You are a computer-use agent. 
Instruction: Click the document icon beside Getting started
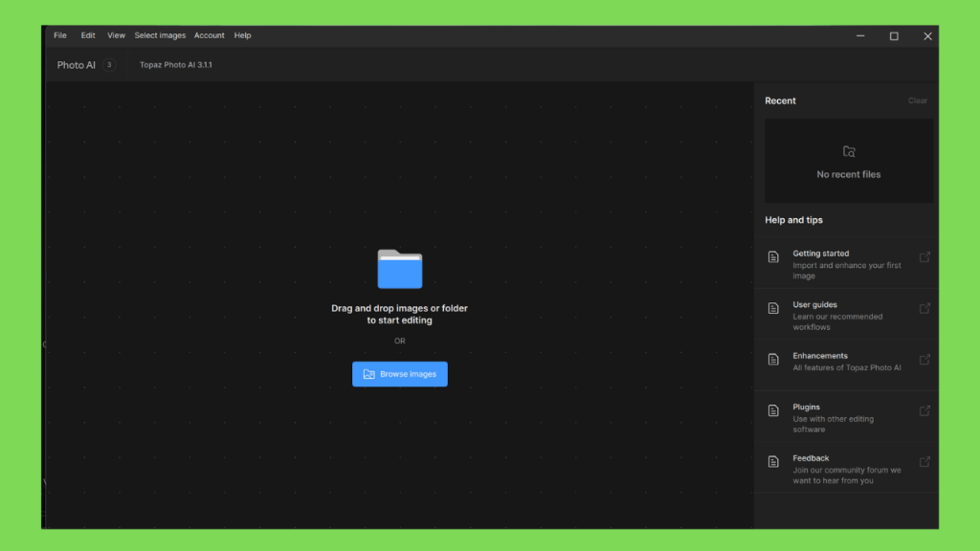pyautogui.click(x=773, y=257)
